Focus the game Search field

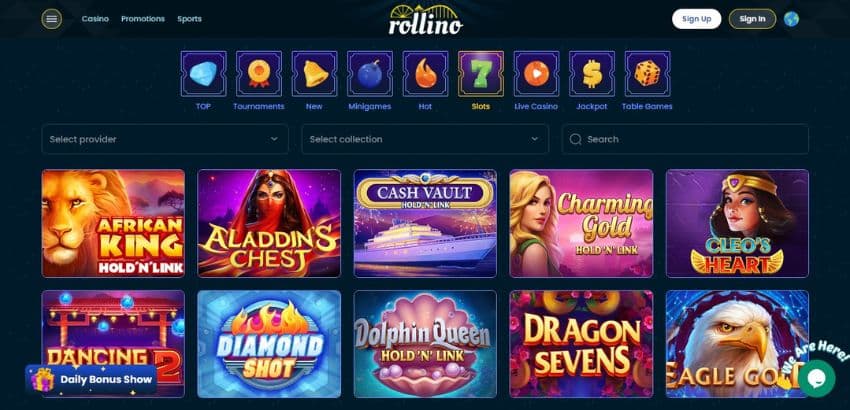(x=685, y=139)
